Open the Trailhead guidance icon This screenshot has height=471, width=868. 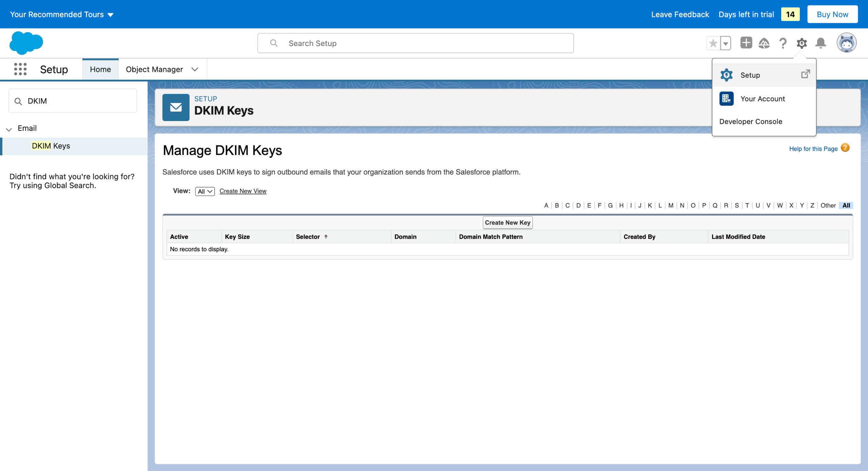point(764,43)
